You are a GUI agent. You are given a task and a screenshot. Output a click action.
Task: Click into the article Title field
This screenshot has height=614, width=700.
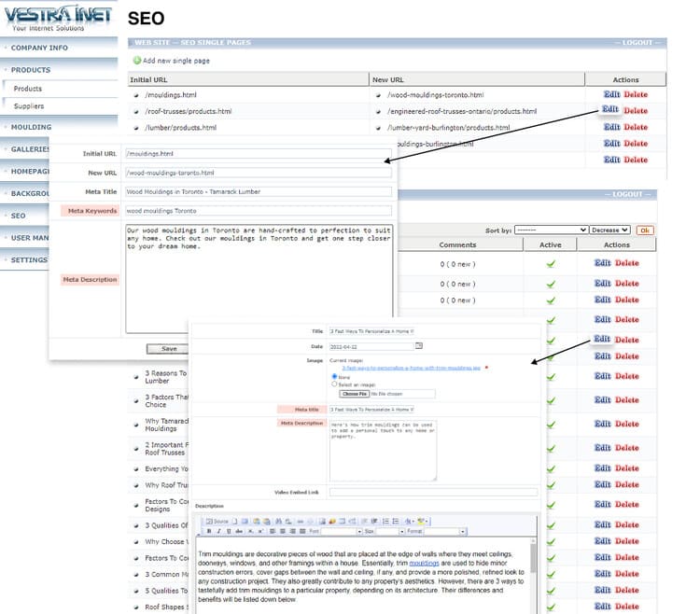[371, 331]
